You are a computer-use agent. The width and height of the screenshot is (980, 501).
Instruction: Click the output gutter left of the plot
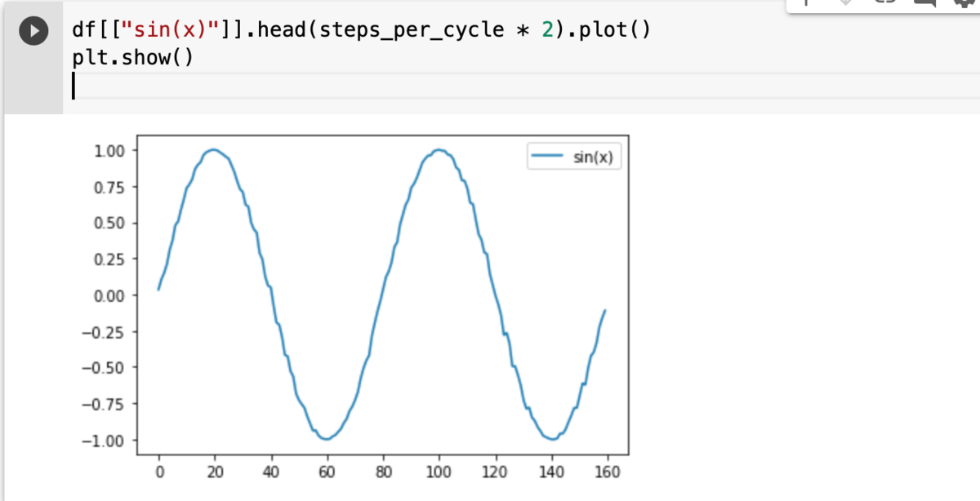tap(33, 310)
